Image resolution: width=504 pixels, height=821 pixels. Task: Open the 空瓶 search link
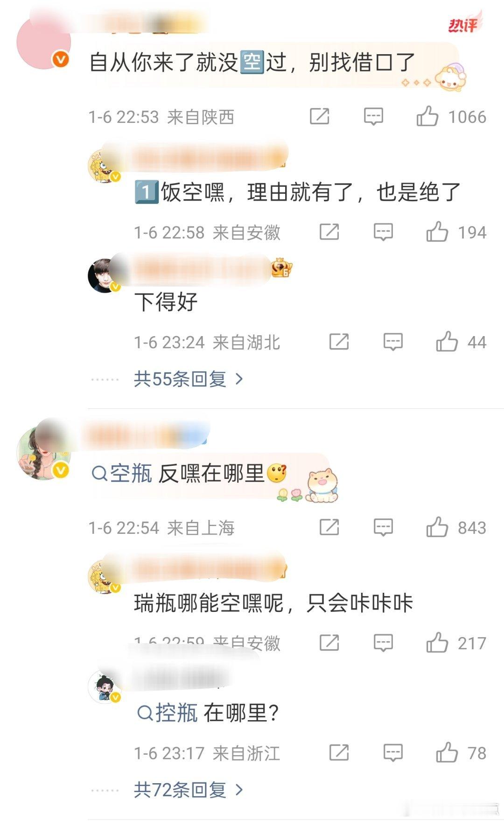point(122,474)
